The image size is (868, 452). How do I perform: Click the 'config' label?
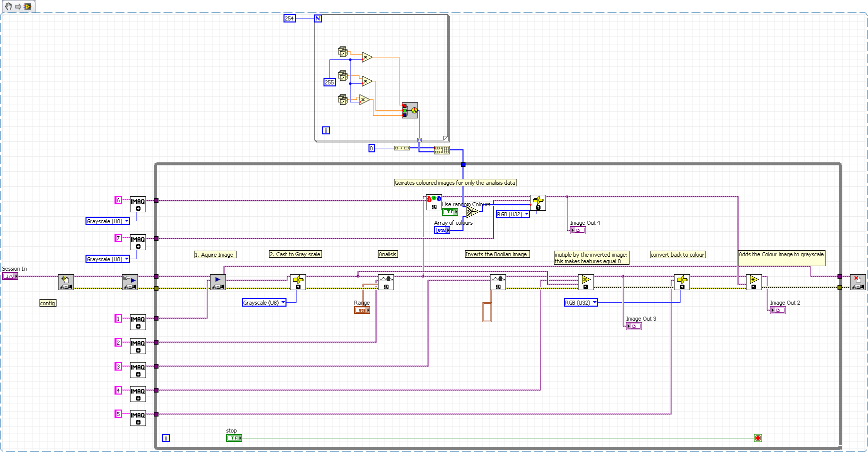(x=47, y=303)
